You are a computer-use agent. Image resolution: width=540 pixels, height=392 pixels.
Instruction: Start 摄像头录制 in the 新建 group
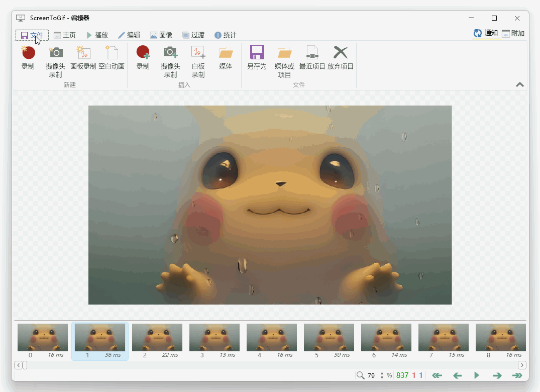(55, 62)
